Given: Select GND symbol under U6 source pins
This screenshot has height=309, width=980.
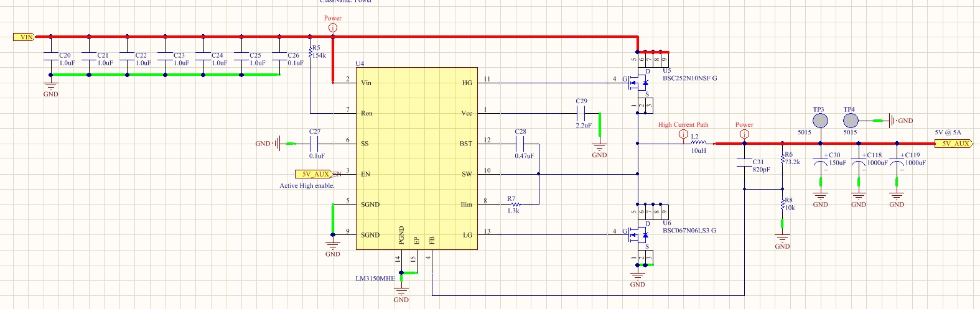Looking at the screenshot, I should pyautogui.click(x=637, y=276).
